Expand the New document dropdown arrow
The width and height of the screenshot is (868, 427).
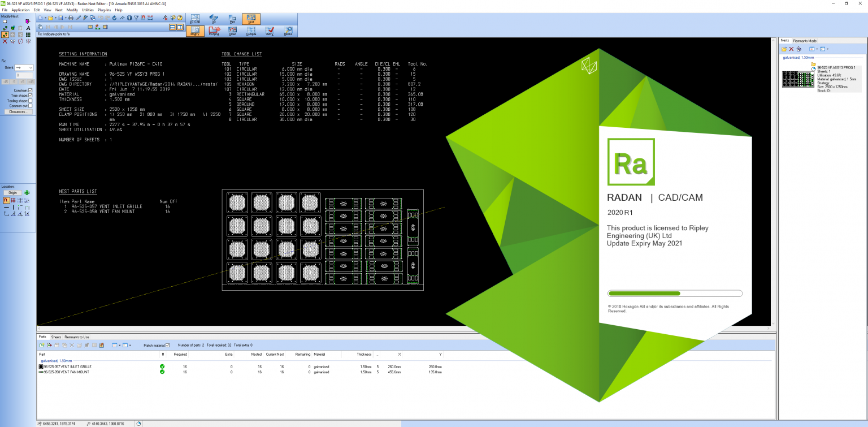point(45,18)
